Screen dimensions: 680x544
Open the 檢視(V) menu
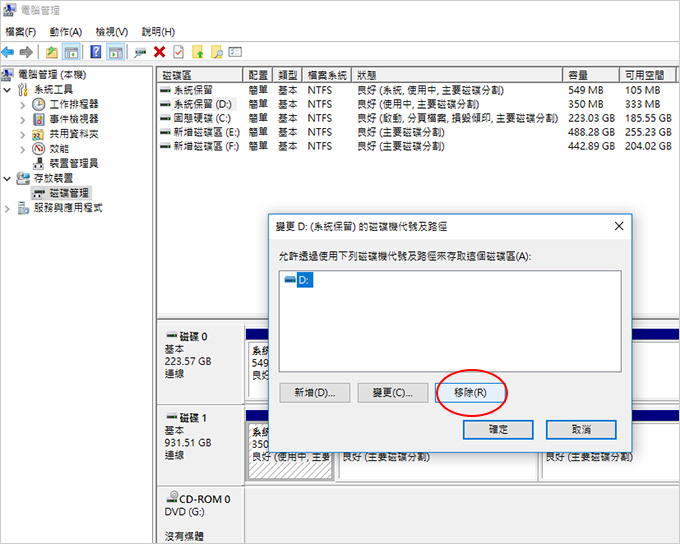112,32
